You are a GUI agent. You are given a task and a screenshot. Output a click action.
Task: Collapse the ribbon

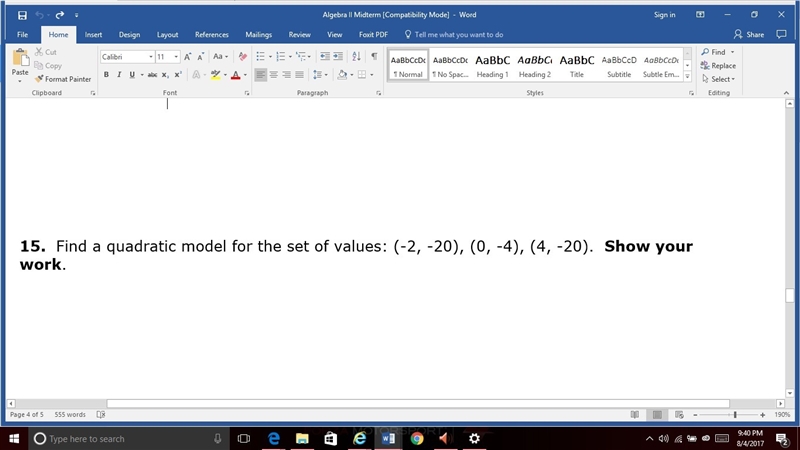click(786, 93)
